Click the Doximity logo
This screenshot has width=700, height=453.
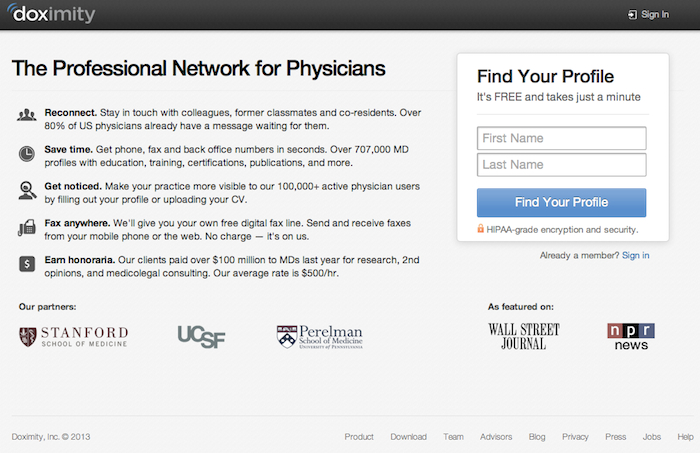point(51,13)
